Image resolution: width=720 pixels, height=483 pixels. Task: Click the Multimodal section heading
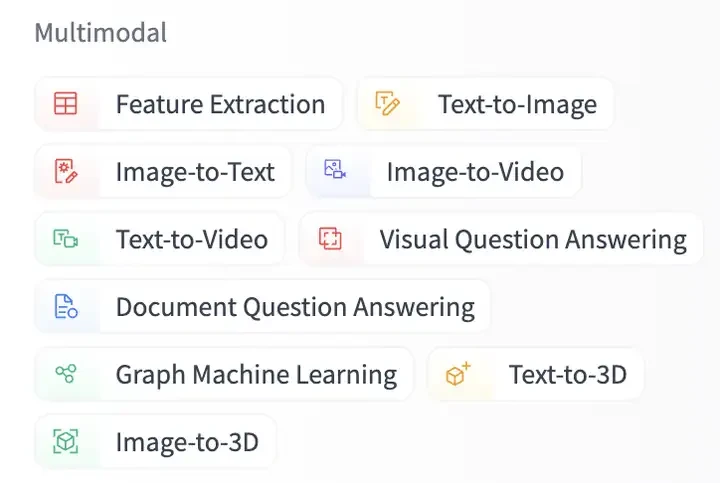click(x=101, y=33)
